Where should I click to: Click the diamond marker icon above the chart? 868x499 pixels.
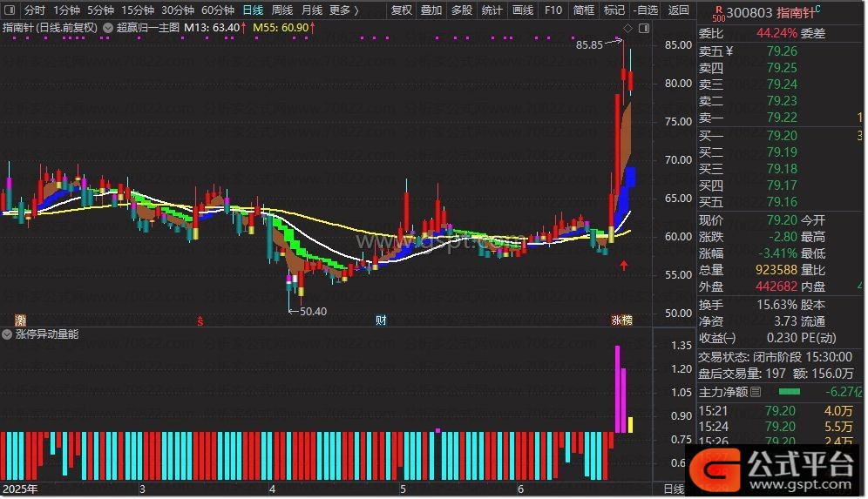[627, 28]
